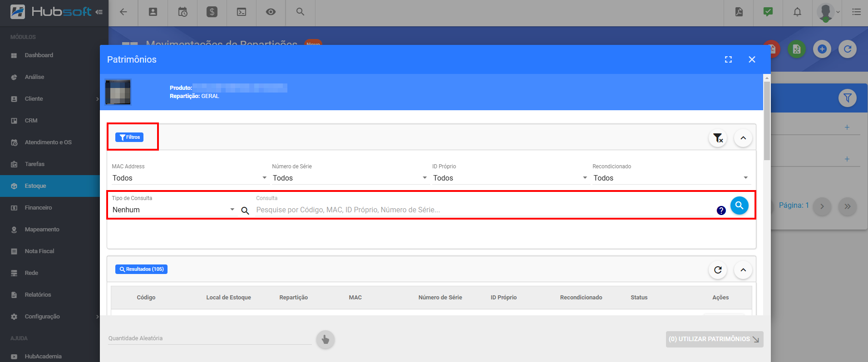Open the PDF document icon
The height and width of the screenshot is (362, 868).
point(739,12)
